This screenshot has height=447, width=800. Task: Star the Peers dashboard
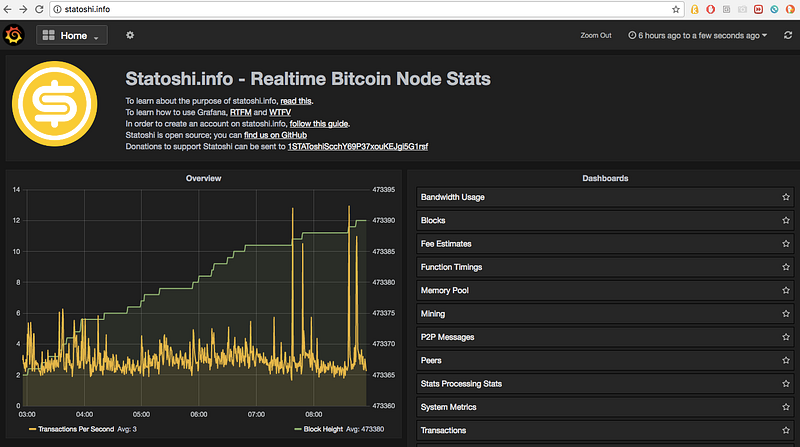(x=786, y=360)
